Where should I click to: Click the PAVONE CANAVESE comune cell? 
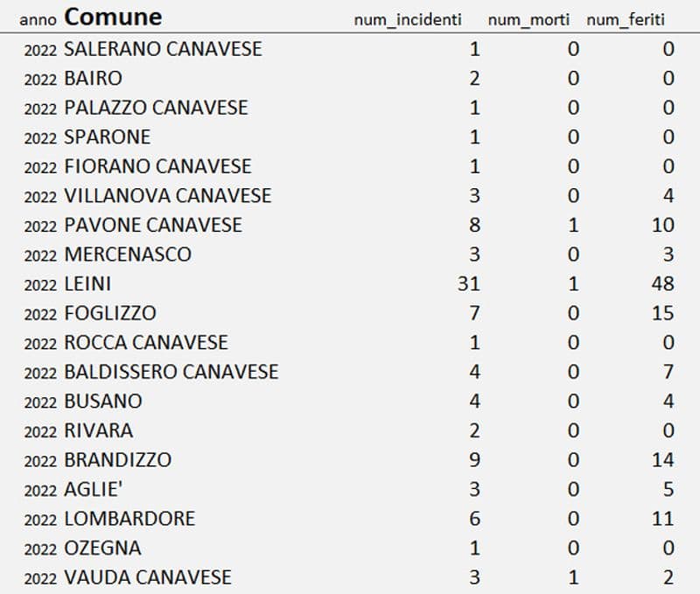coord(153,225)
